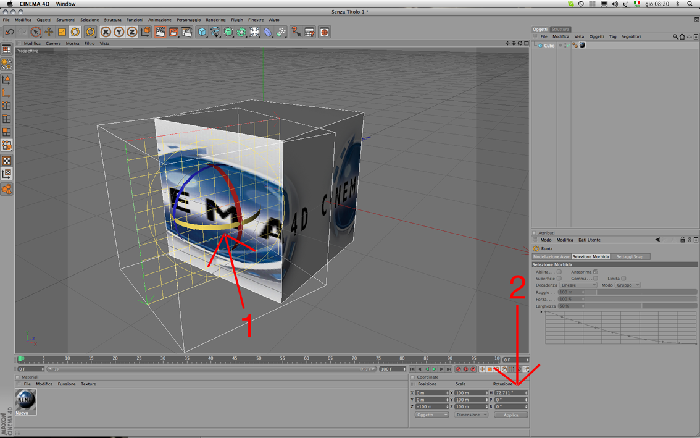Click the rotation H value field

pyautogui.click(x=511, y=393)
